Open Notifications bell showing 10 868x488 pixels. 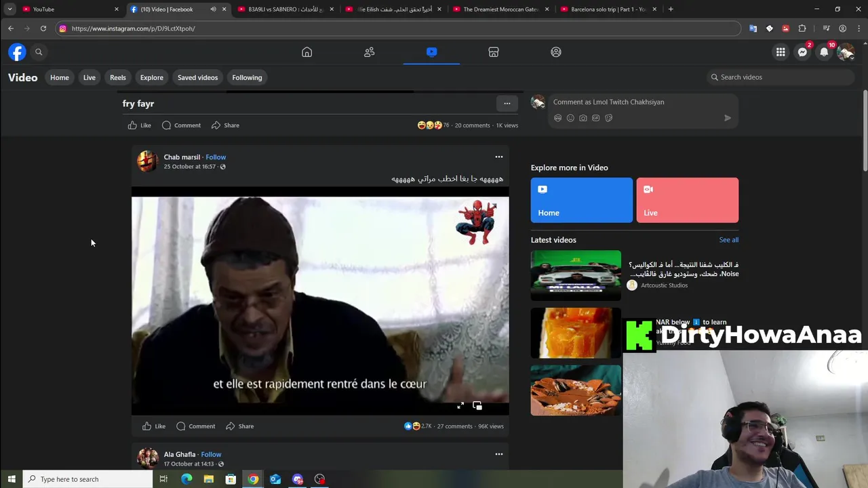tap(824, 52)
